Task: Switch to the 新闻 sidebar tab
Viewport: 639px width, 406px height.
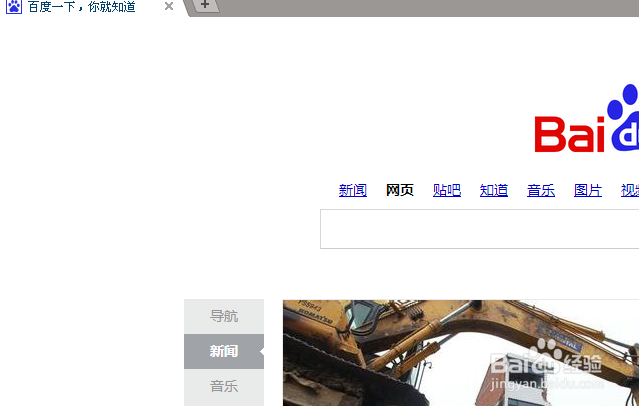Action: (x=224, y=351)
